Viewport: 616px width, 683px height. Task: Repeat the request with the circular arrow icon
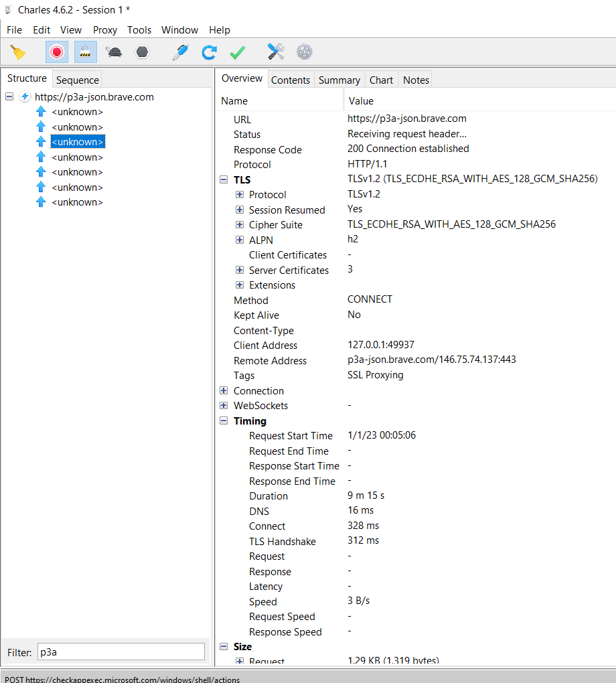(208, 52)
